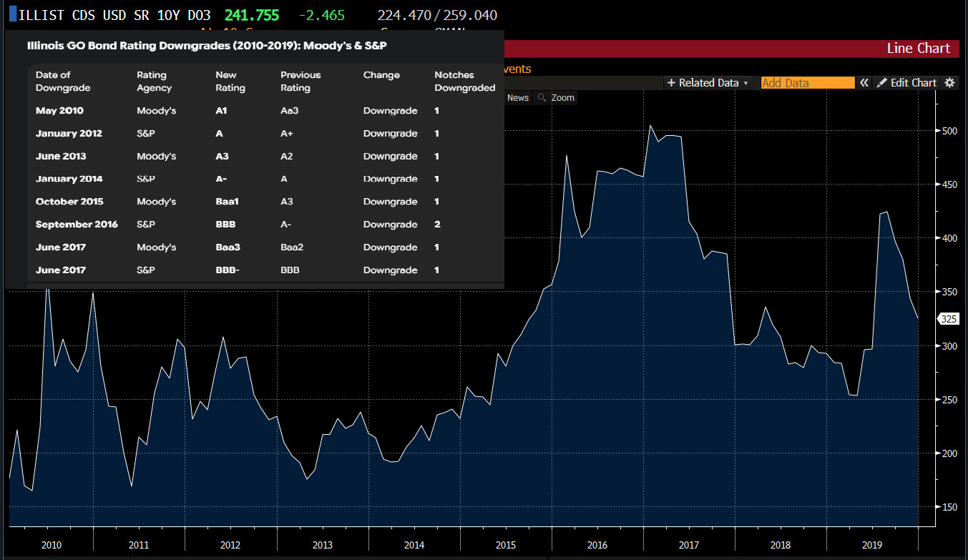Screen dimensions: 968x560
Task: Click the 2010 label on time axis
Action: point(52,546)
